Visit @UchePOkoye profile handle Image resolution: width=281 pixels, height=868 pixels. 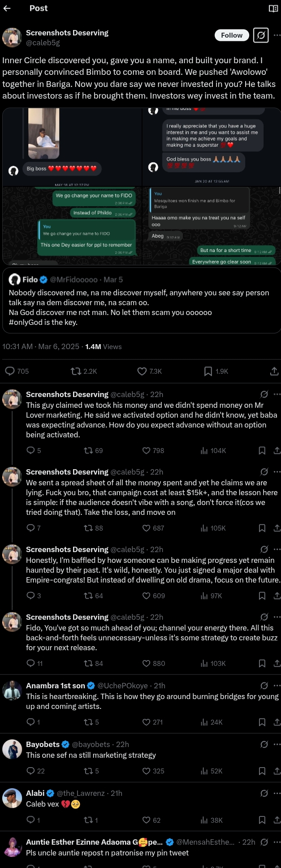pyautogui.click(x=122, y=686)
